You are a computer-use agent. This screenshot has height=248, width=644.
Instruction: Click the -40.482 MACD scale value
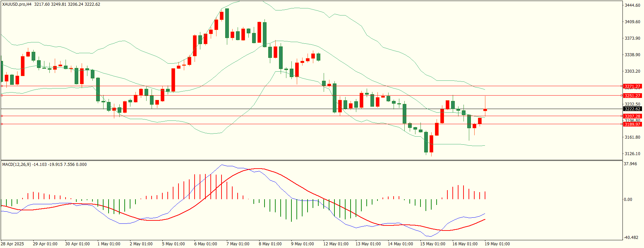(631, 238)
